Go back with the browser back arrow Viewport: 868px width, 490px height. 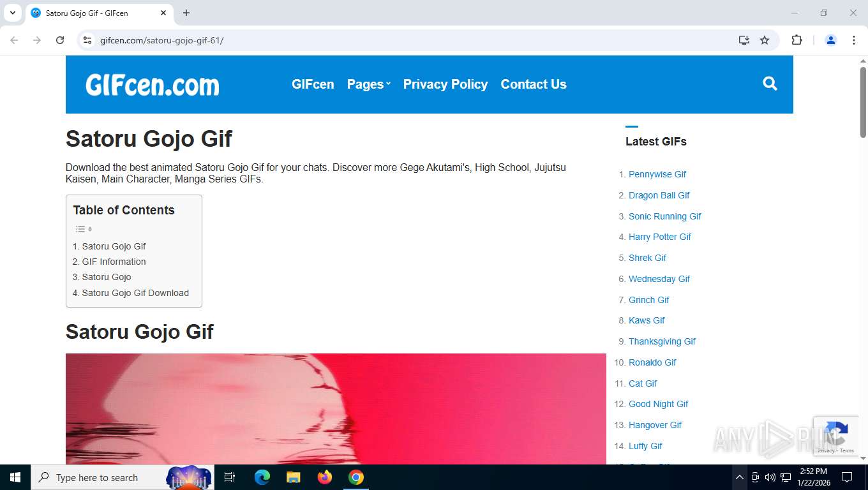pyautogui.click(x=14, y=40)
